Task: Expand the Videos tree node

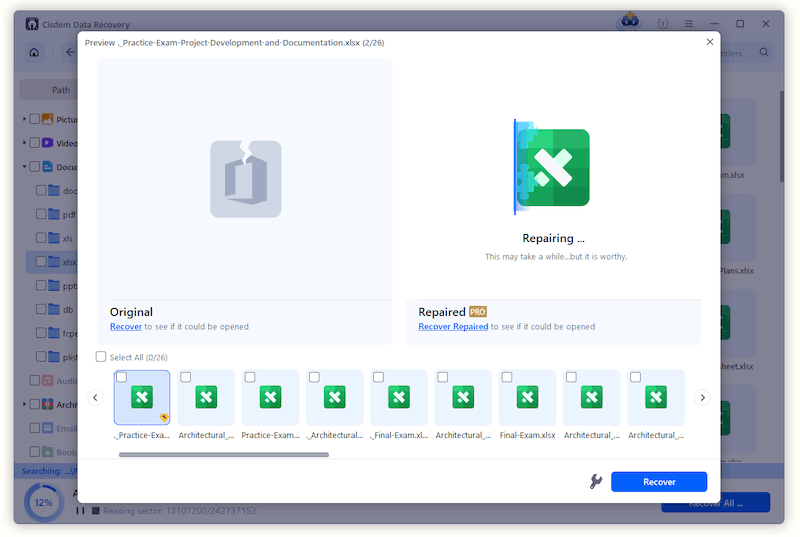Action: 24,143
